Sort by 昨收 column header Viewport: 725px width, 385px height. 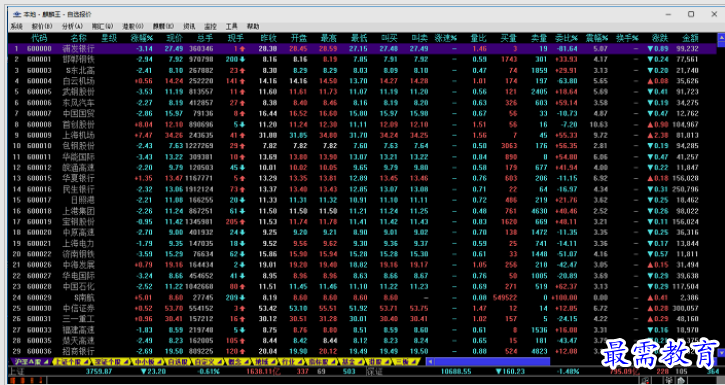(269, 38)
